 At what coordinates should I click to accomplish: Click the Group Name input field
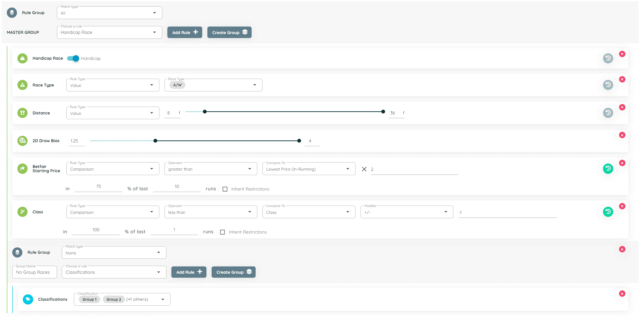tap(35, 272)
